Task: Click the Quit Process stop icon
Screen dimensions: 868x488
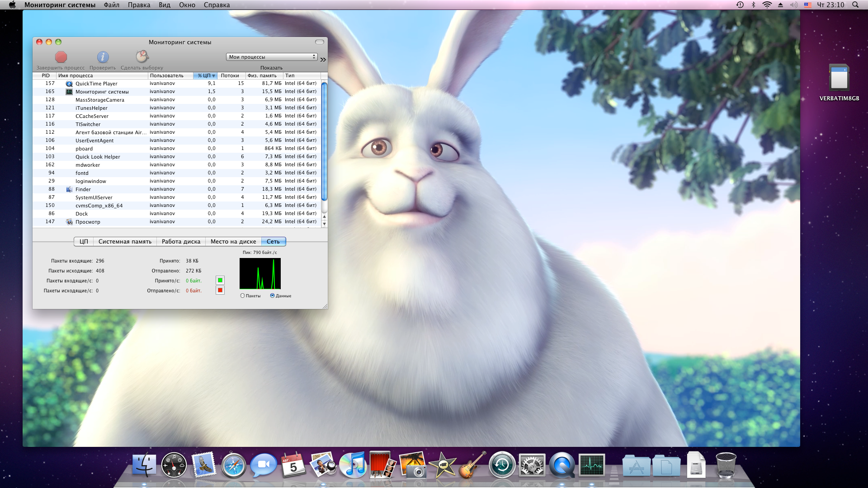Action: pos(61,57)
